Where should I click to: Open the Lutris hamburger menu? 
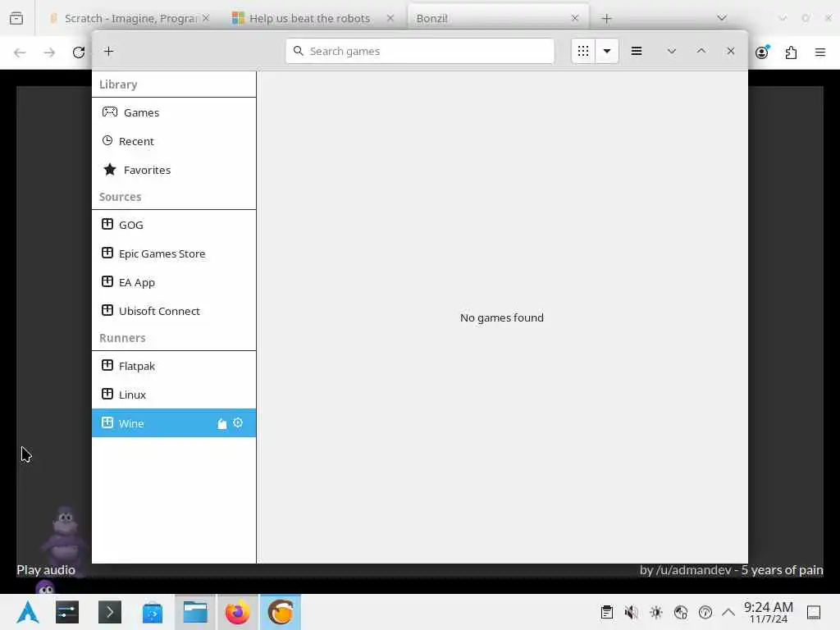pos(637,51)
